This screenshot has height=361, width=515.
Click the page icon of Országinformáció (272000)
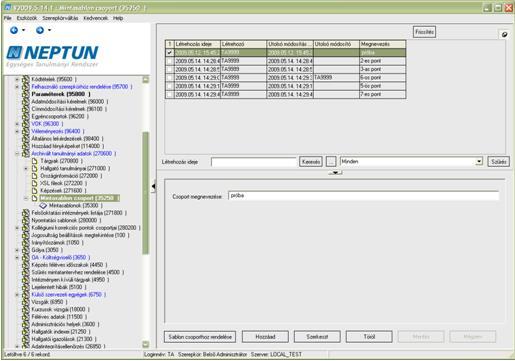point(34,176)
